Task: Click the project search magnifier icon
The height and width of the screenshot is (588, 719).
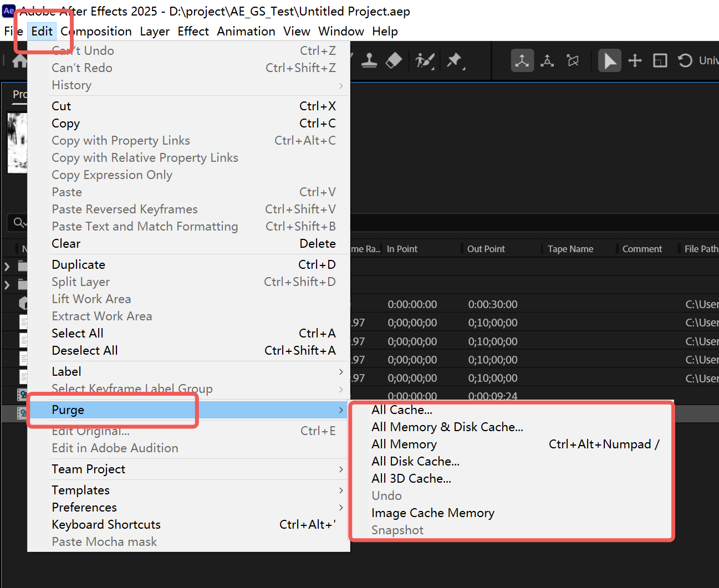Action: point(19,222)
